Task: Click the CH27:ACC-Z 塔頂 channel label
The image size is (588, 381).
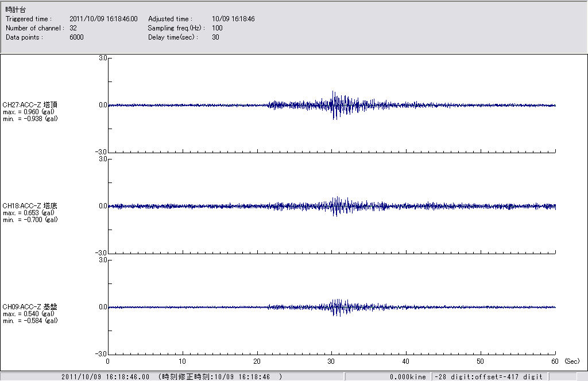Action: [x=30, y=104]
